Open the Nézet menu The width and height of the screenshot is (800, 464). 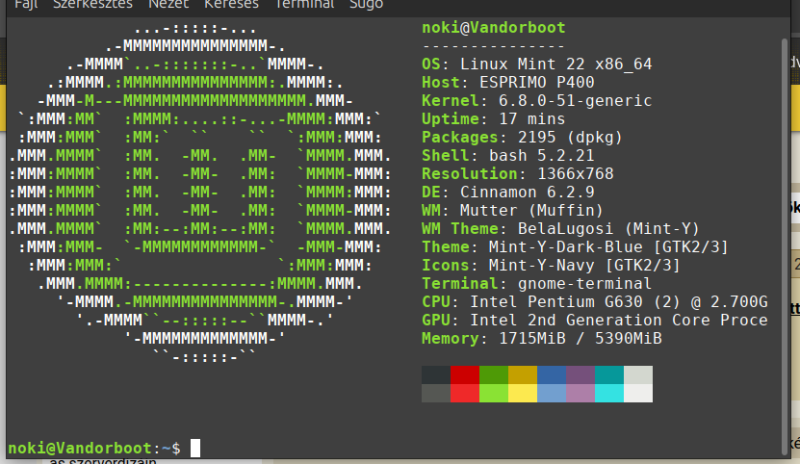click(x=168, y=4)
